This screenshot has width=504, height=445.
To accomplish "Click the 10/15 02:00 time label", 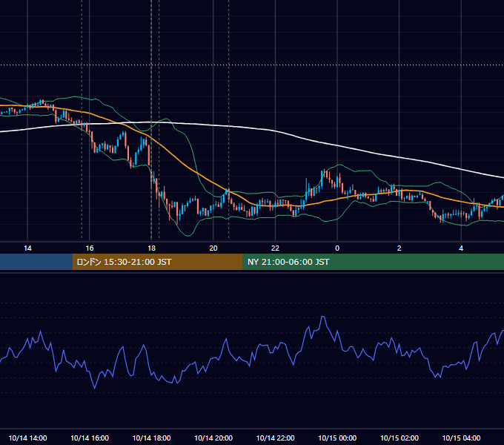I will [x=399, y=438].
